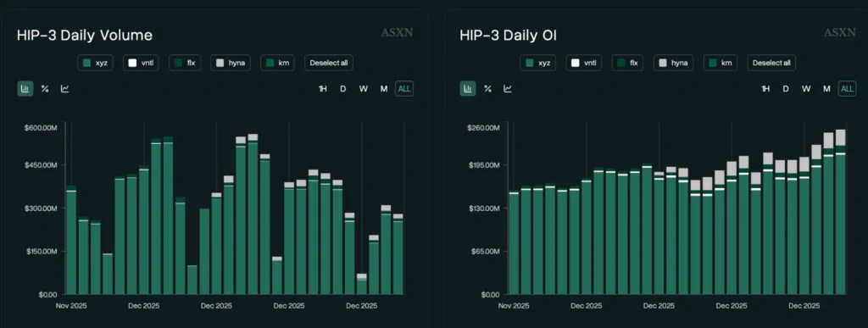868x328 pixels.
Task: Switch Daily OI chart to percent view
Action: click(x=487, y=88)
